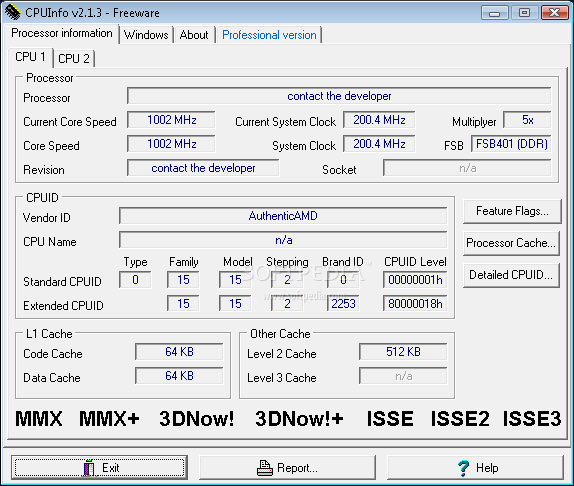Click the Extended Brand ID value 2253
Image resolution: width=574 pixels, height=486 pixels.
[343, 304]
